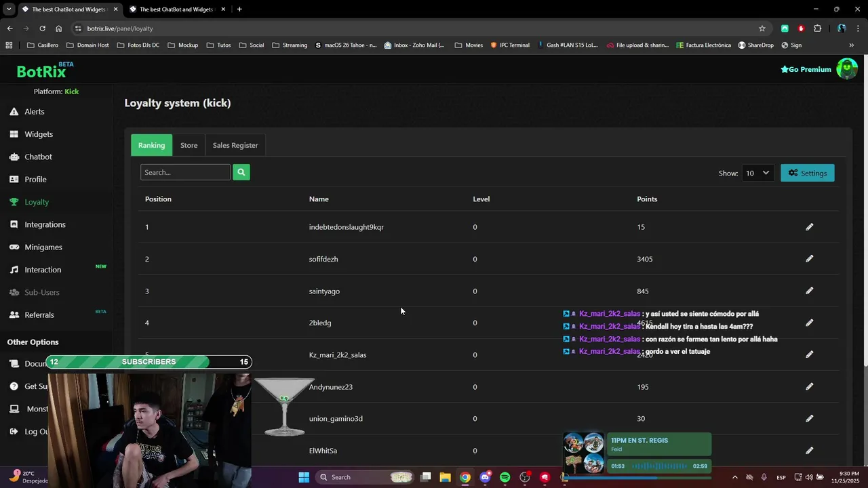Select the first BotRix browser tab
The width and height of the screenshot is (868, 488).
pyautogui.click(x=69, y=9)
